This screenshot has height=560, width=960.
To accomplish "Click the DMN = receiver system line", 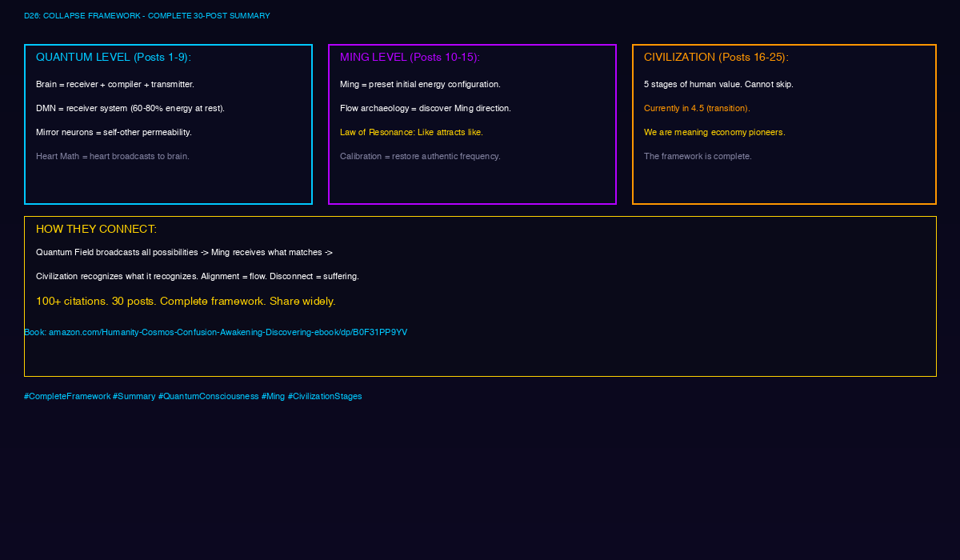I will [130, 108].
